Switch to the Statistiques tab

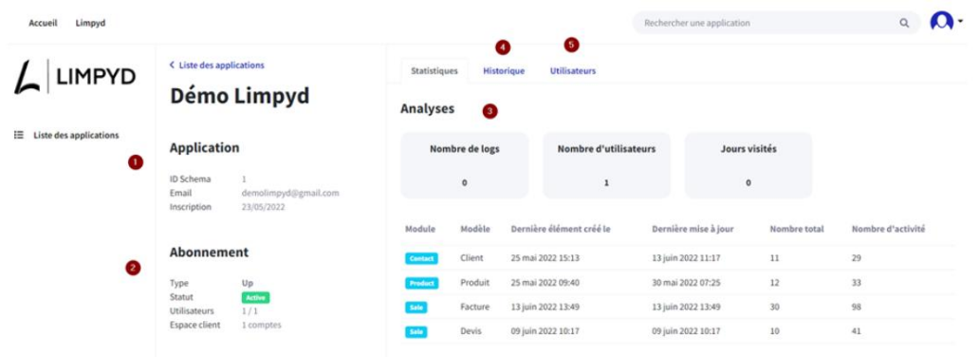[435, 71]
